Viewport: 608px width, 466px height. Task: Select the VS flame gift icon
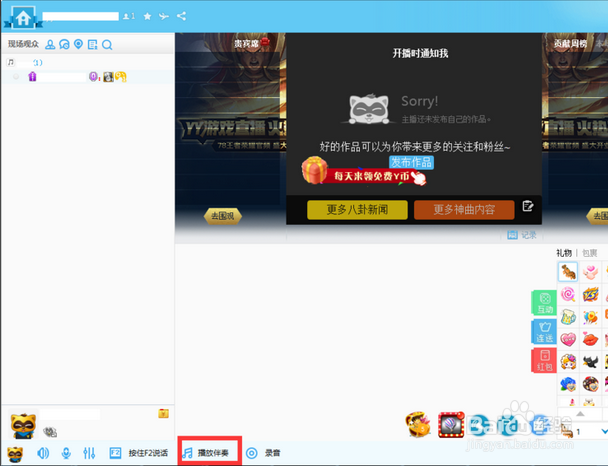click(x=591, y=295)
